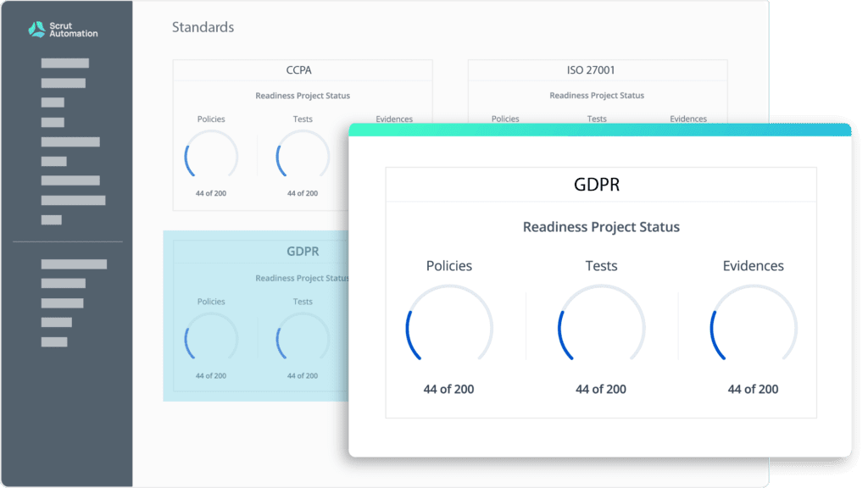Click ISO 27001 Evidences label
The image size is (868, 488).
click(x=688, y=119)
